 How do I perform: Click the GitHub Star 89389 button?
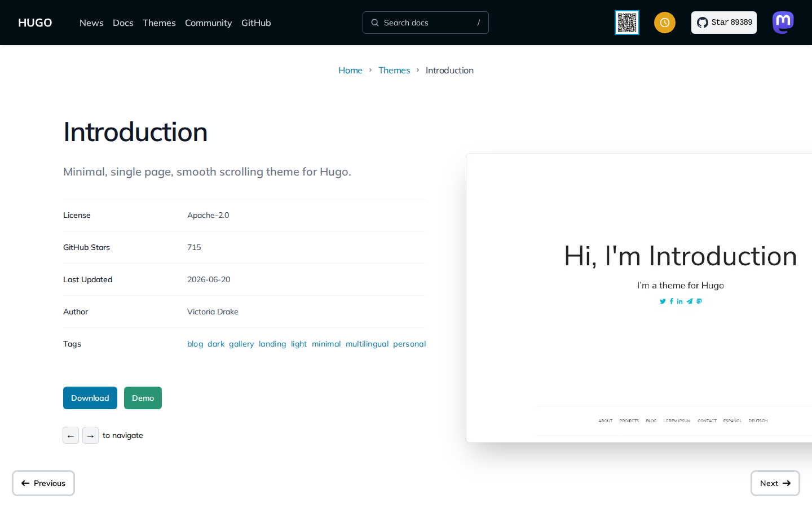[x=724, y=23]
